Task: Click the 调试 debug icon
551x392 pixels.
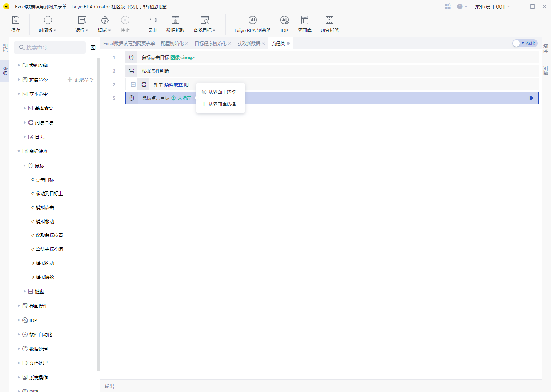Action: click(104, 20)
